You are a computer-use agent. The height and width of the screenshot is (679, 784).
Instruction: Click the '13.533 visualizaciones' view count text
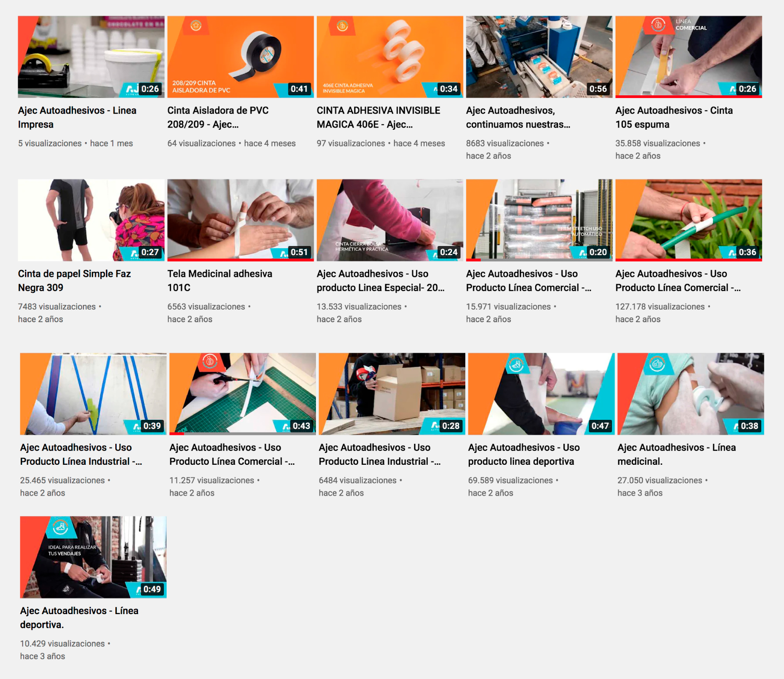pos(359,307)
